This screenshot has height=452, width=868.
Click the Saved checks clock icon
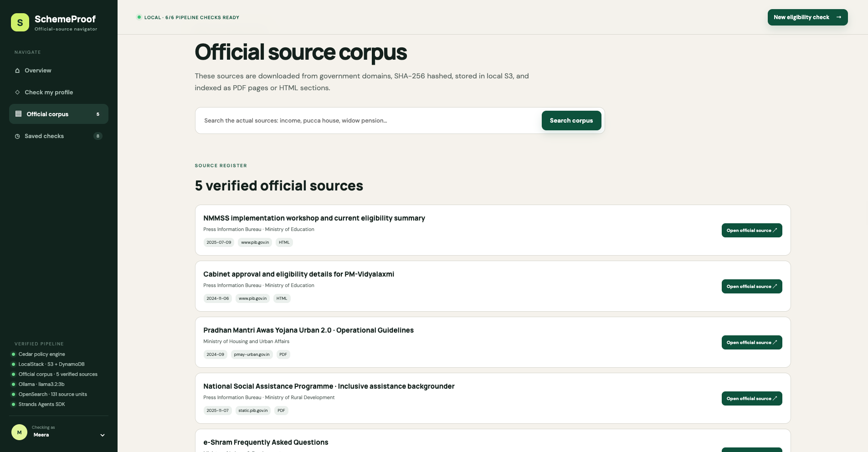point(17,136)
